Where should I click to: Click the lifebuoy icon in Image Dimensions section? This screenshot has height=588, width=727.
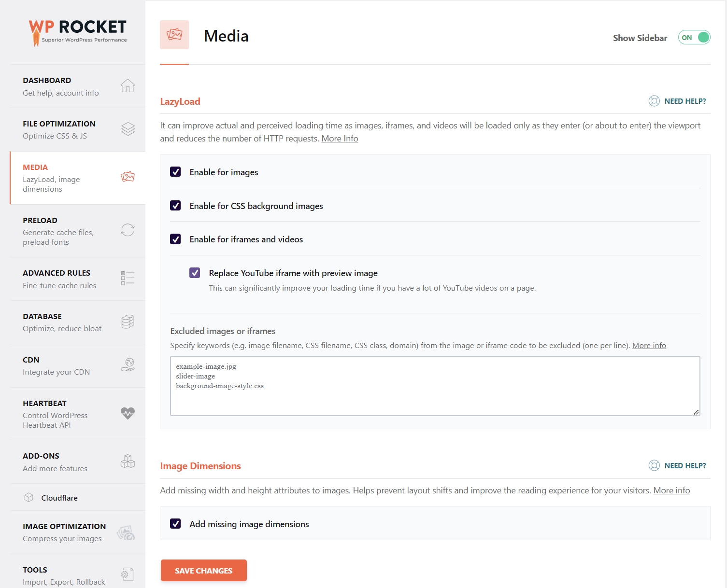[654, 465]
